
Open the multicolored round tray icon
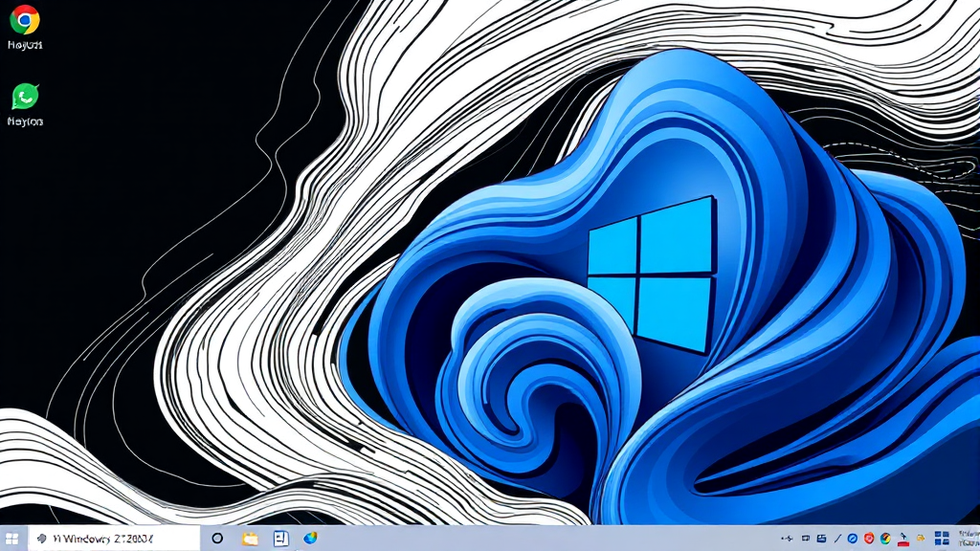885,539
